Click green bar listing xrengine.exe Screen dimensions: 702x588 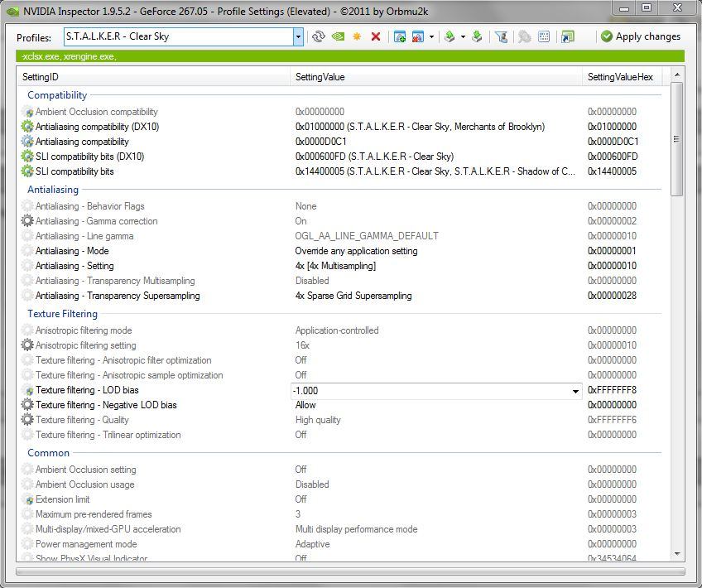pos(350,56)
